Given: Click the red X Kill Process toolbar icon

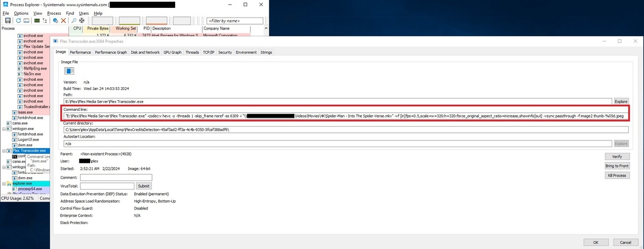Looking at the screenshot, I should click(63, 20).
